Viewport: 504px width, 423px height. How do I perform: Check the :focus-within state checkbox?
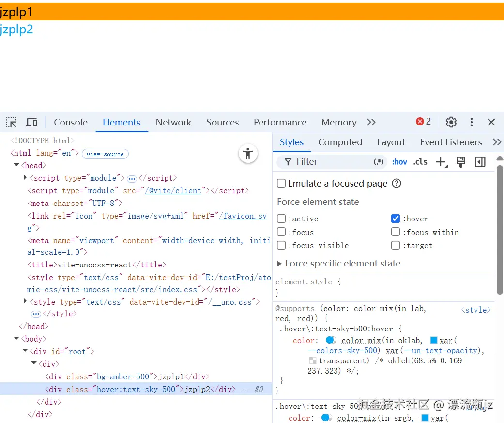(396, 232)
